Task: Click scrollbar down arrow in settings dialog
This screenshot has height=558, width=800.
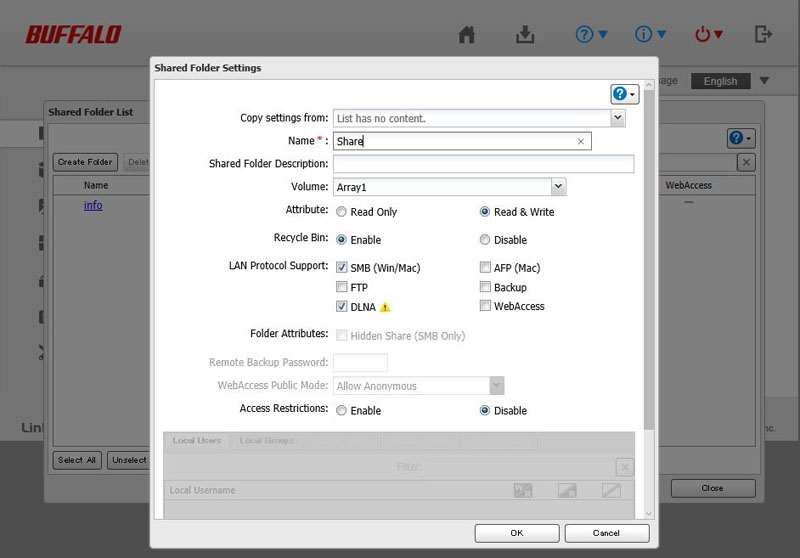Action: coord(648,514)
